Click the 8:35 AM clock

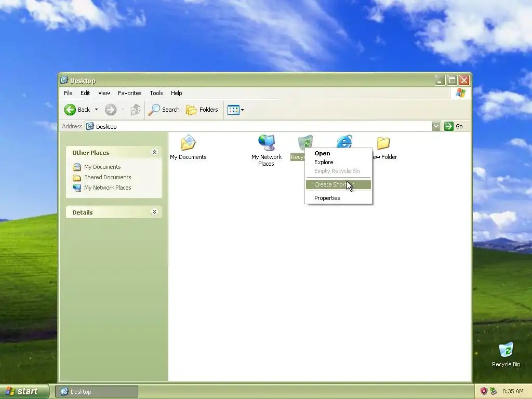(x=513, y=391)
